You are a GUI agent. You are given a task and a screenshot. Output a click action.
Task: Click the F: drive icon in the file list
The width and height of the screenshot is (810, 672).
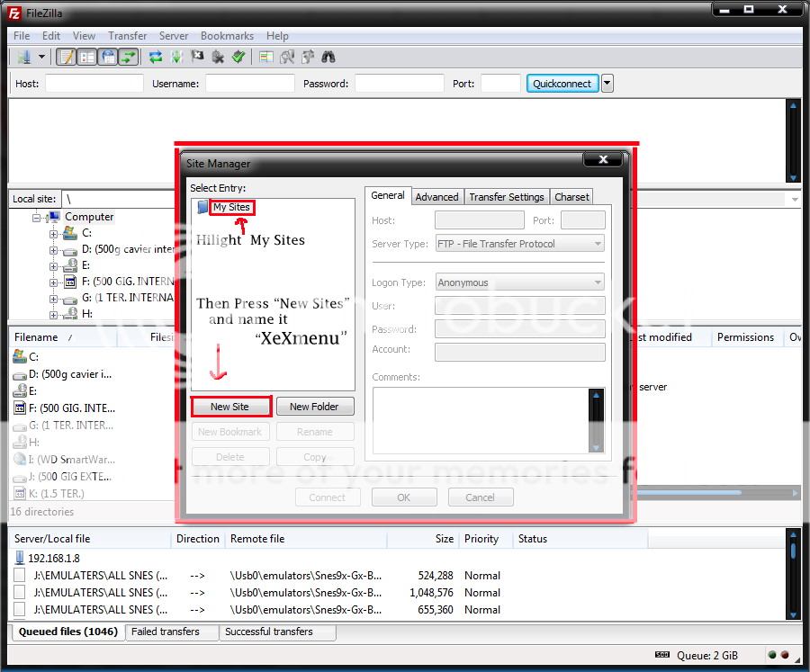[20, 408]
